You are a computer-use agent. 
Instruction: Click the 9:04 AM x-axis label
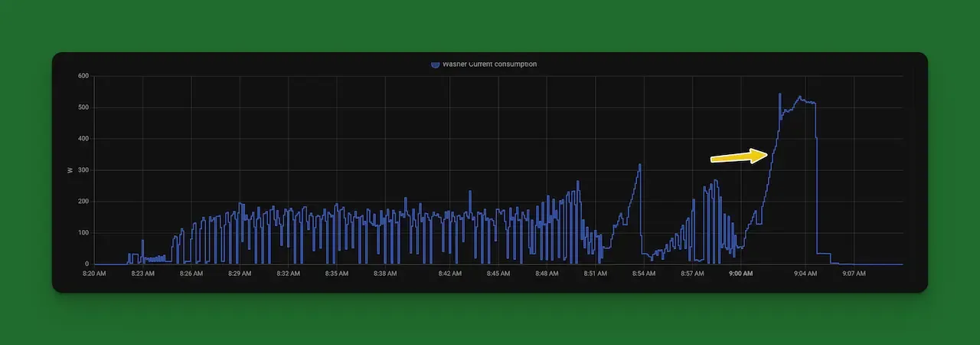pos(805,273)
